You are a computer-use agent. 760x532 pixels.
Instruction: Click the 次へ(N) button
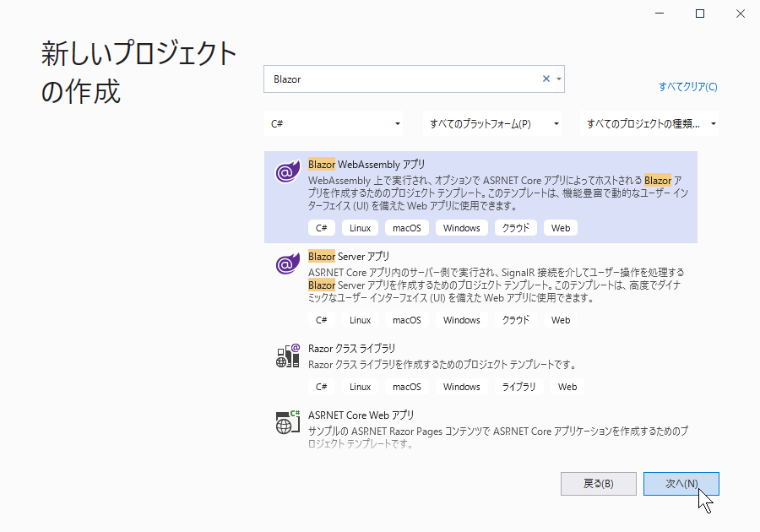(681, 484)
